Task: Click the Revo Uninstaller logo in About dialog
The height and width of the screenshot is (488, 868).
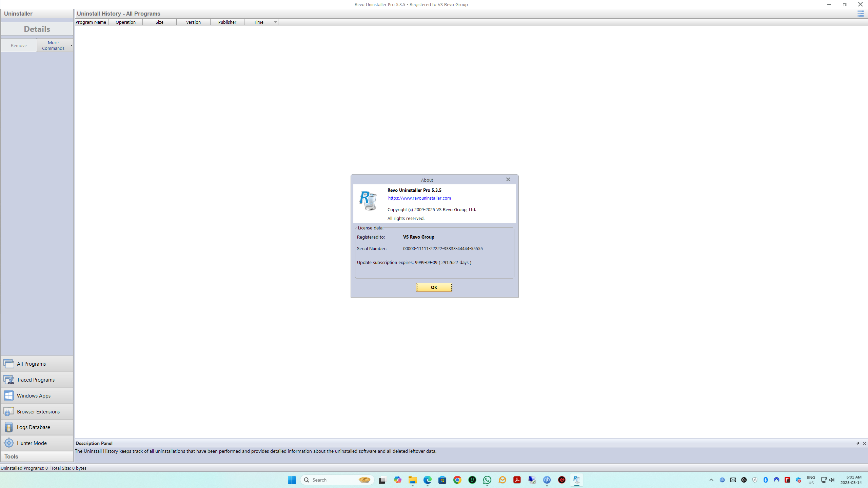Action: click(x=368, y=200)
